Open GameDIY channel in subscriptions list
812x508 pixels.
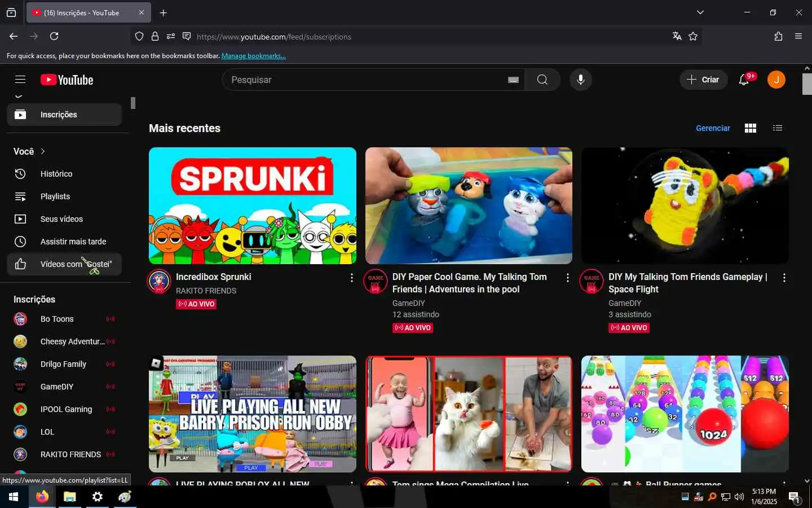64,387
